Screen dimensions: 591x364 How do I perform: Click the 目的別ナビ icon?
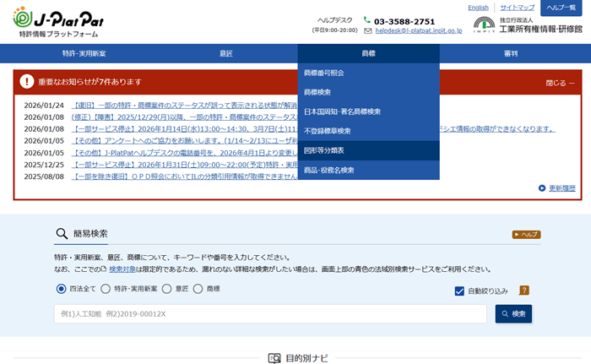pyautogui.click(x=274, y=358)
